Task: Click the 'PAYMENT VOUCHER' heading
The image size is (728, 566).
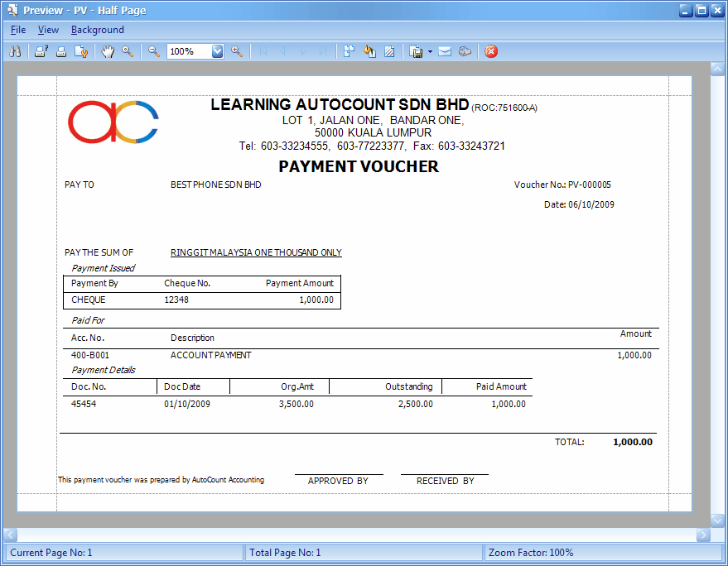Action: [x=359, y=166]
